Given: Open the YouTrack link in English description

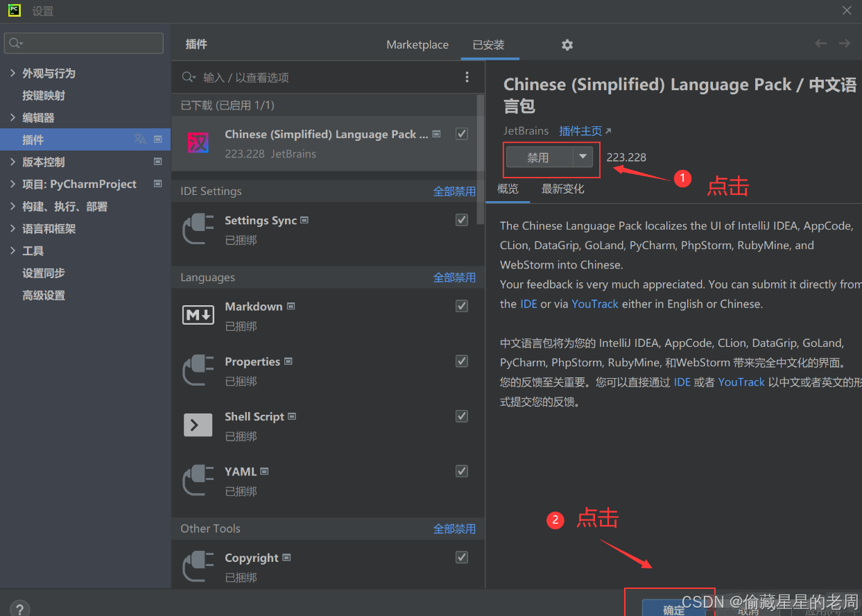Looking at the screenshot, I should [x=595, y=304].
